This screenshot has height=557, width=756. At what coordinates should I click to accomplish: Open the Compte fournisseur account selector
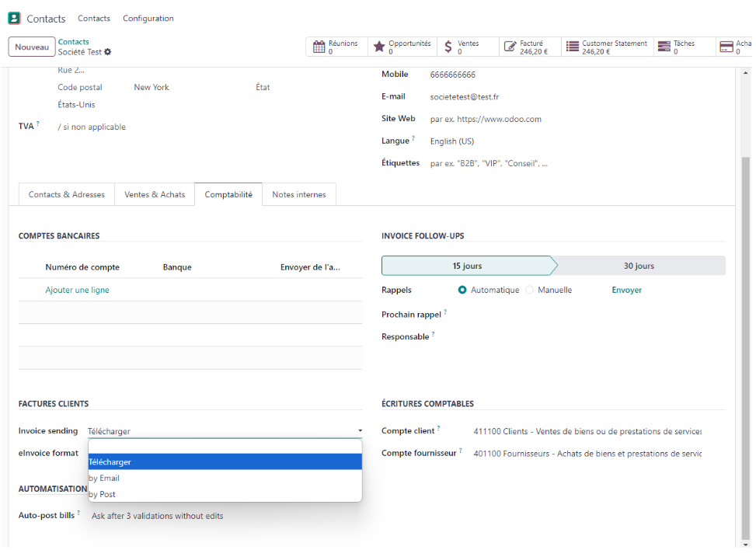(587, 454)
